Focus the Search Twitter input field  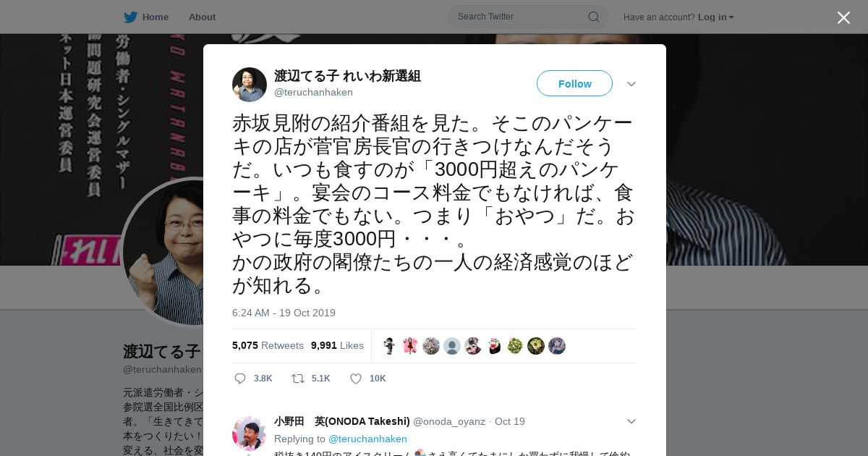(x=521, y=17)
